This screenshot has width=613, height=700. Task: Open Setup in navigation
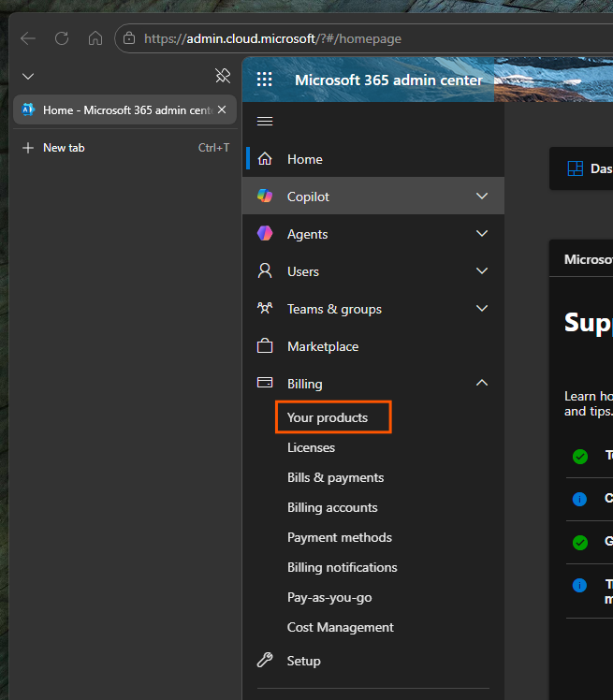tap(373, 661)
